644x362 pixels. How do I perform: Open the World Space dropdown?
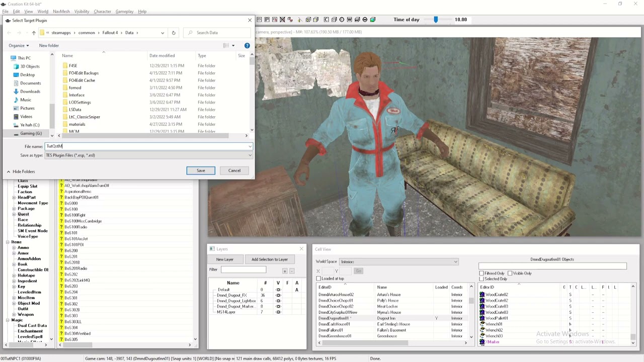(455, 261)
